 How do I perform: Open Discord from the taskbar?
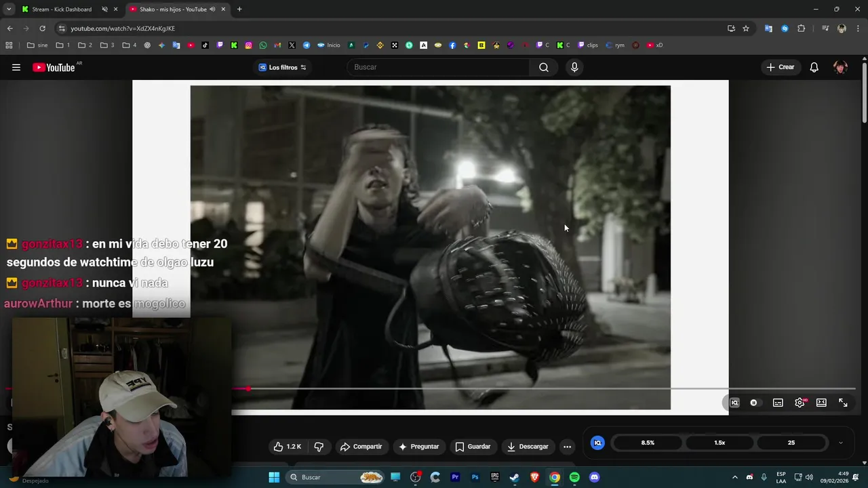coord(595,477)
